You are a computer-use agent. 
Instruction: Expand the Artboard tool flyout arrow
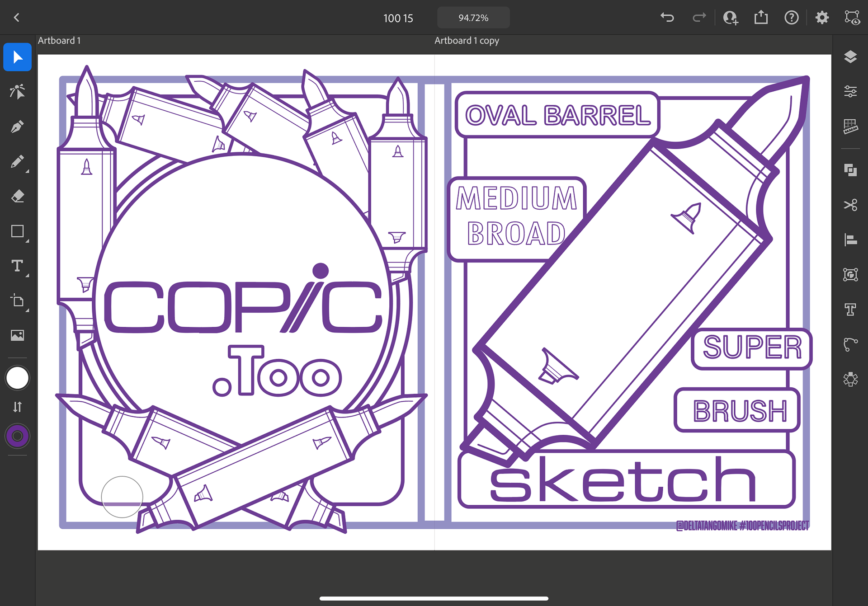[28, 311]
